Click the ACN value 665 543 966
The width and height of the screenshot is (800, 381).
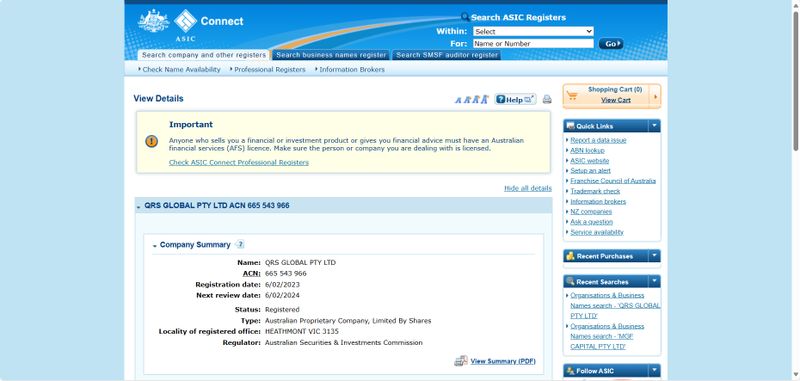[286, 273]
